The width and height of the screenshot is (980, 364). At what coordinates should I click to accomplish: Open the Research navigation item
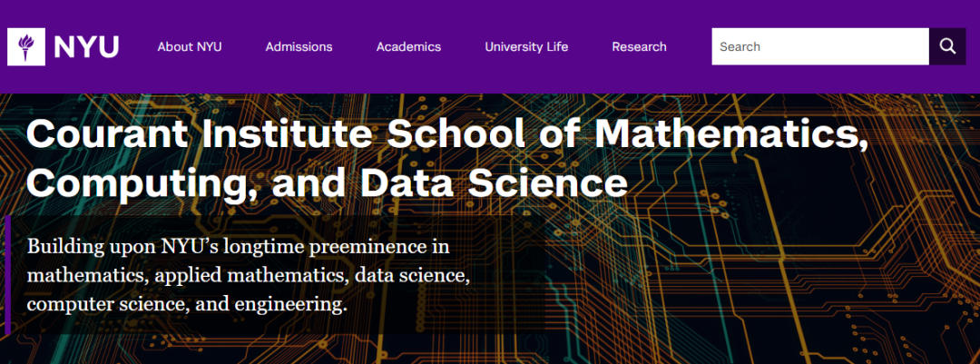pyautogui.click(x=639, y=46)
